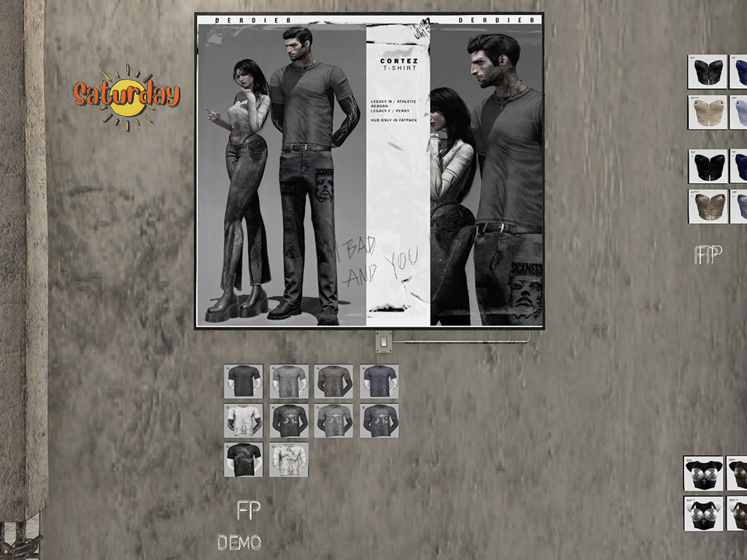Image resolution: width=747 pixels, height=560 pixels.
Task: Select the top black corset vendor
Action: (707, 72)
